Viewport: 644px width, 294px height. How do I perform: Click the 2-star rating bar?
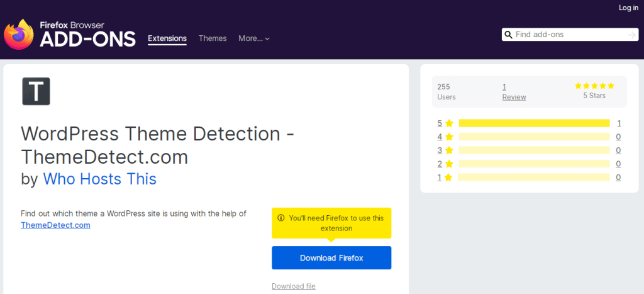point(534,164)
